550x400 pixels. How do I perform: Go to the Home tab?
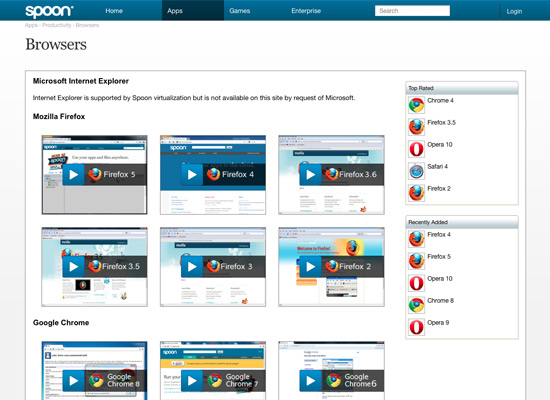(x=114, y=11)
